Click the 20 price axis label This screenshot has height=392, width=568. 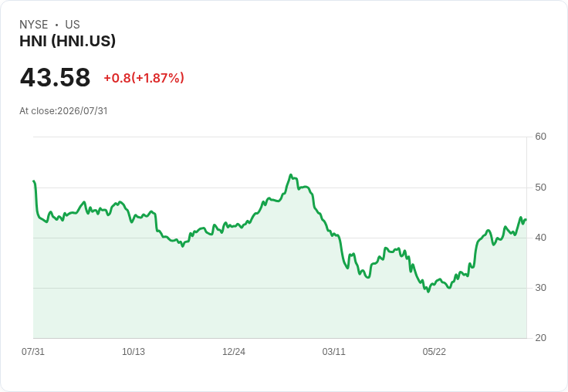click(x=540, y=338)
